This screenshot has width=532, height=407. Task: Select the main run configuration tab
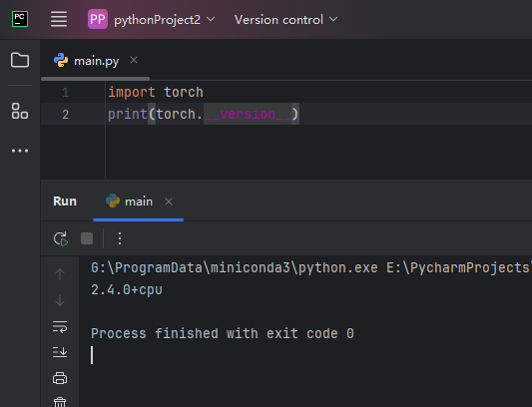point(130,202)
